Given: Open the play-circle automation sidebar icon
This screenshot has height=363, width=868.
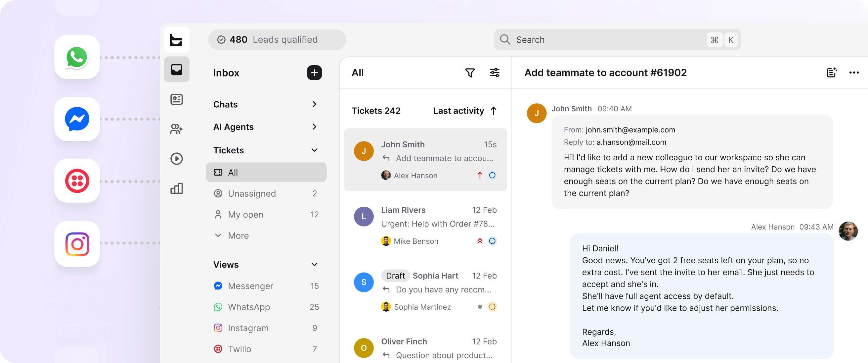Looking at the screenshot, I should pos(176,159).
